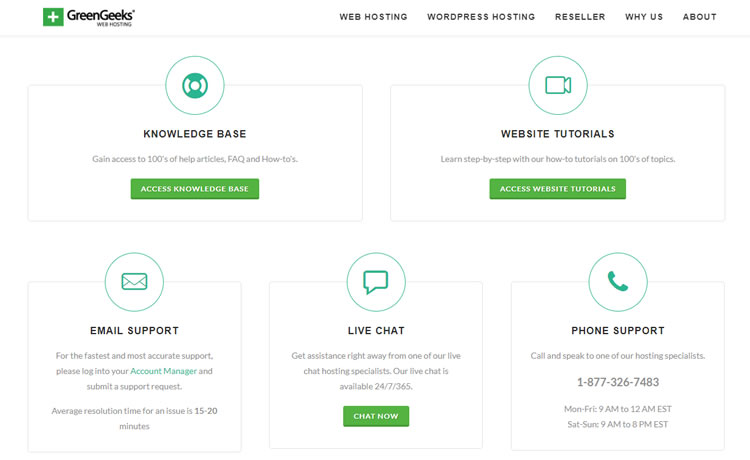This screenshot has width=750, height=460.
Task: Click the Sat-Sun hours text
Action: pos(618,424)
